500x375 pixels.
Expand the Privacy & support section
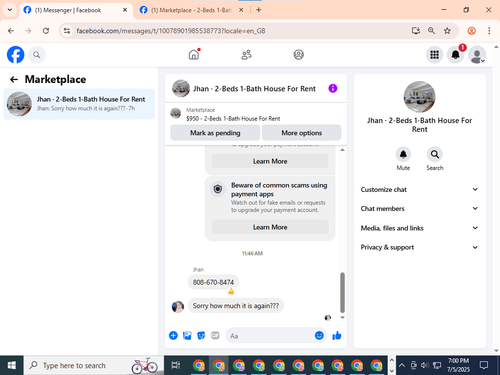coord(419,247)
